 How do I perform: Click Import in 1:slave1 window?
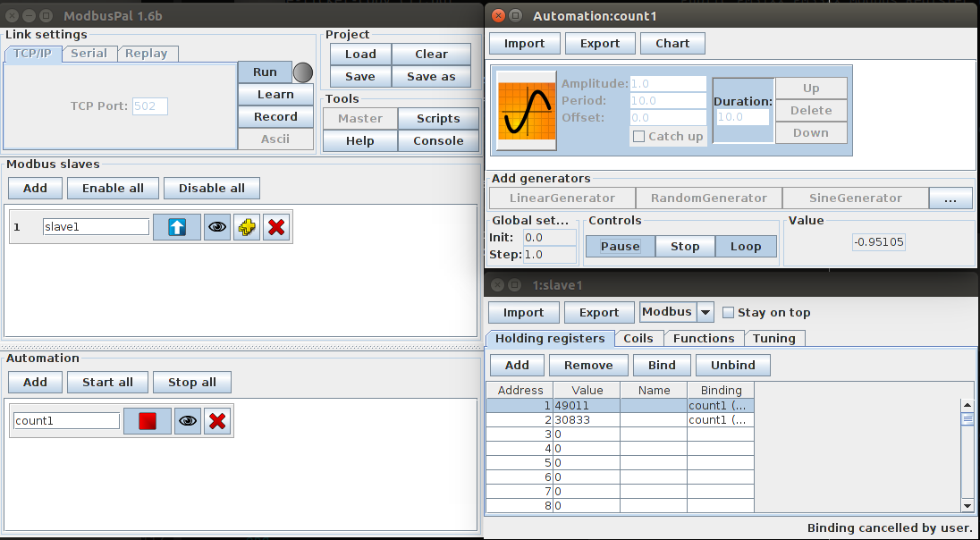524,313
